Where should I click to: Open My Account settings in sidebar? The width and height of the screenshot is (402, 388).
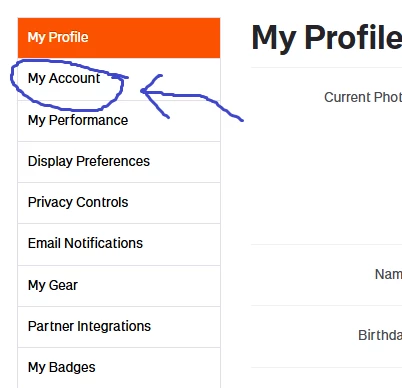119,79
